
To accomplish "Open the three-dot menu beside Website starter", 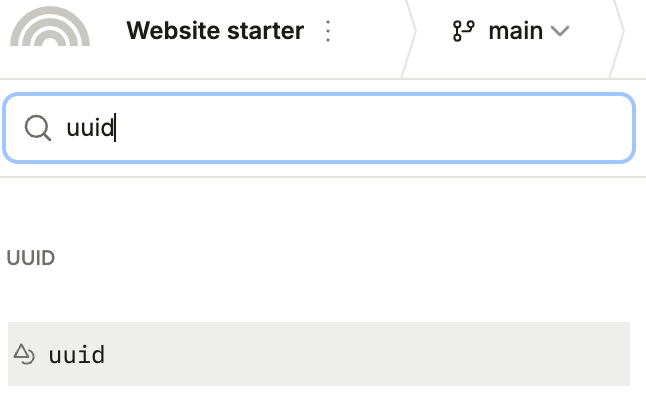I will [328, 31].
